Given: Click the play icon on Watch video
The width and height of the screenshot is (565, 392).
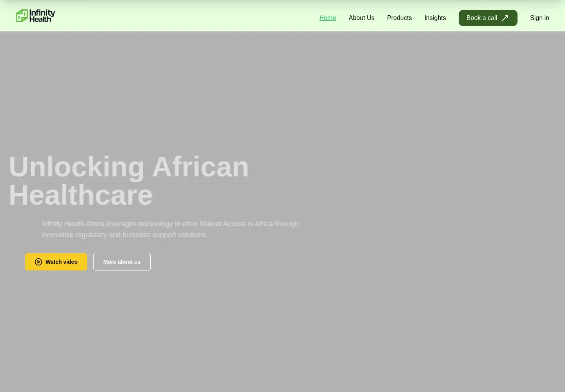Looking at the screenshot, I should 38,262.
